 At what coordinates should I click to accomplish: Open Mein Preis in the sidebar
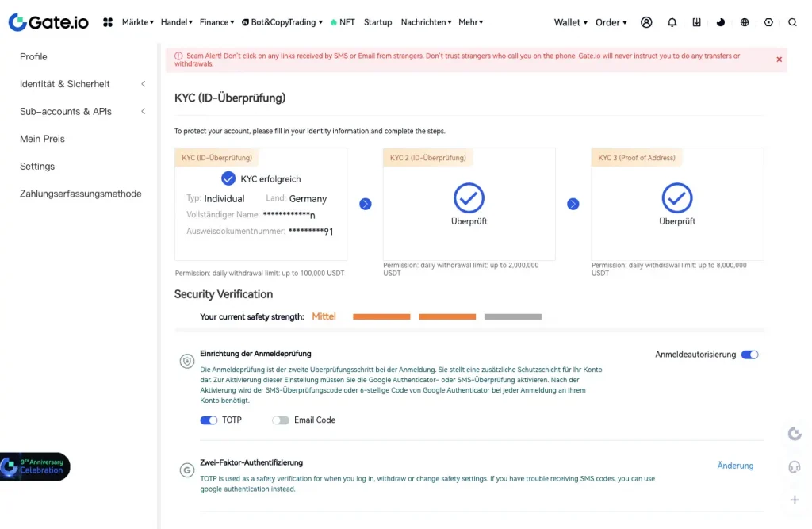click(42, 139)
